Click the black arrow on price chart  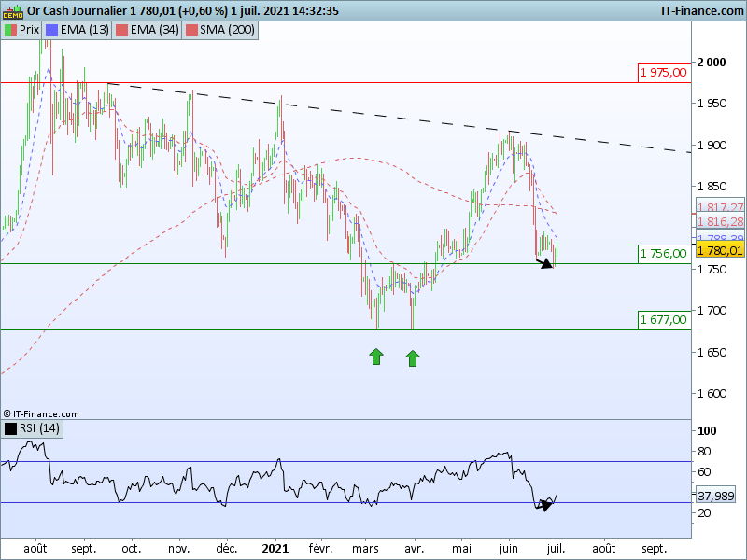coord(544,263)
